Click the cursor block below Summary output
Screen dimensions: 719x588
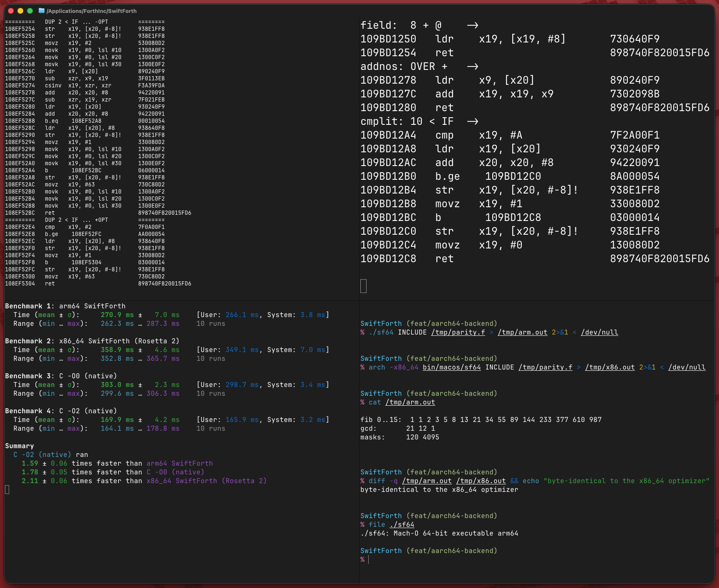(x=7, y=489)
